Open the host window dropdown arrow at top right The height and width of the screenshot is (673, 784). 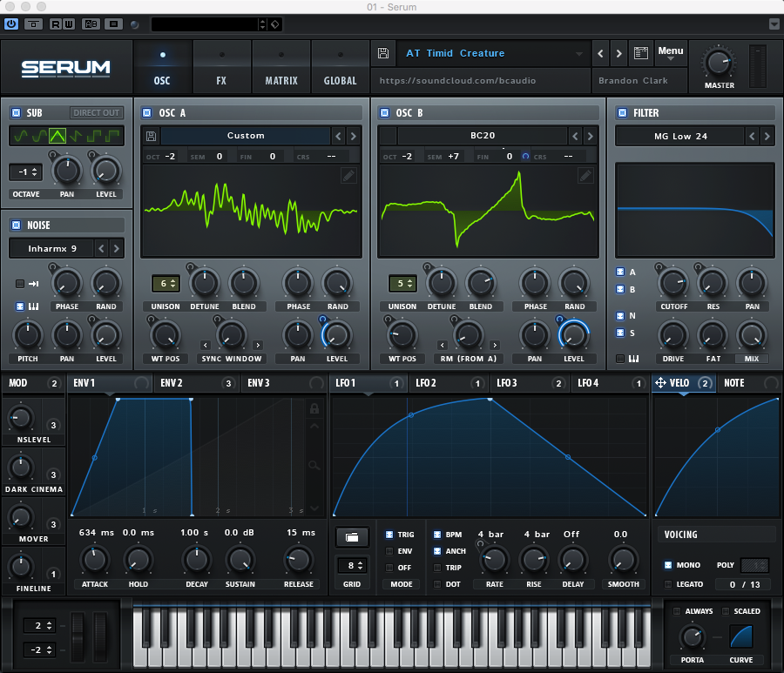tap(774, 24)
